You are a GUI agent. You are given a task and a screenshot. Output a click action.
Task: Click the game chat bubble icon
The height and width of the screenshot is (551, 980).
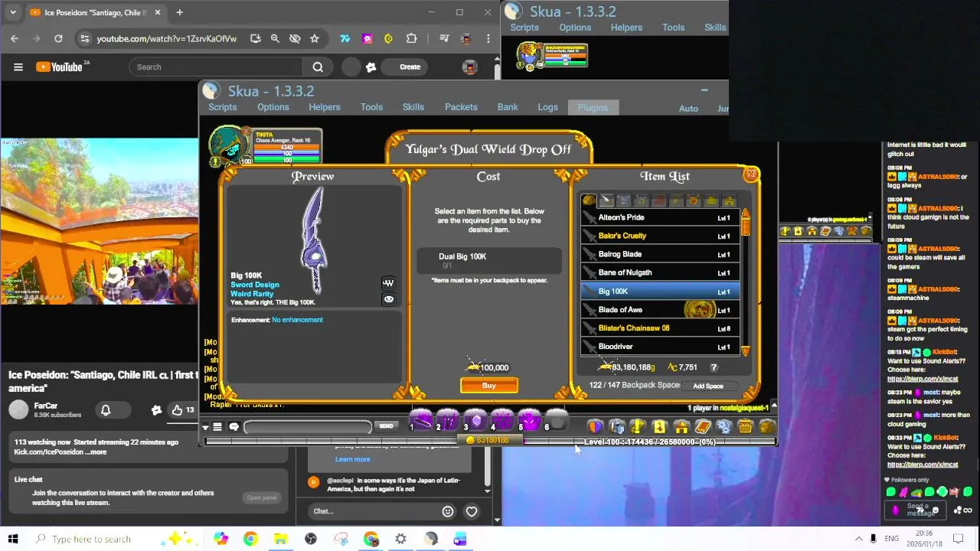[234, 427]
